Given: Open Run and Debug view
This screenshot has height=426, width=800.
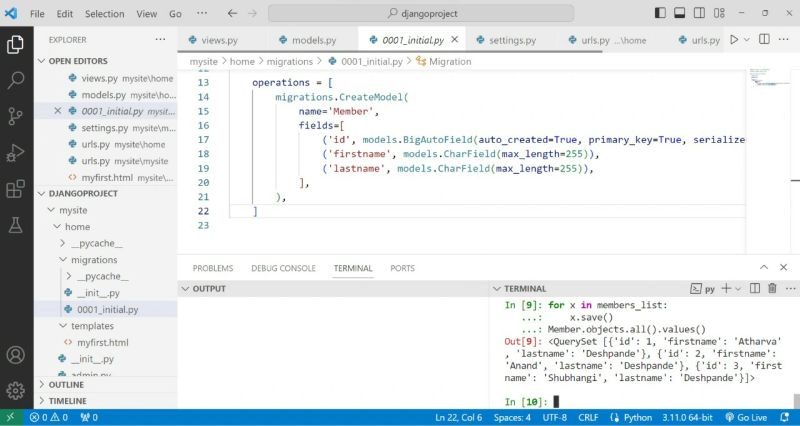Looking at the screenshot, I should pyautogui.click(x=15, y=153).
